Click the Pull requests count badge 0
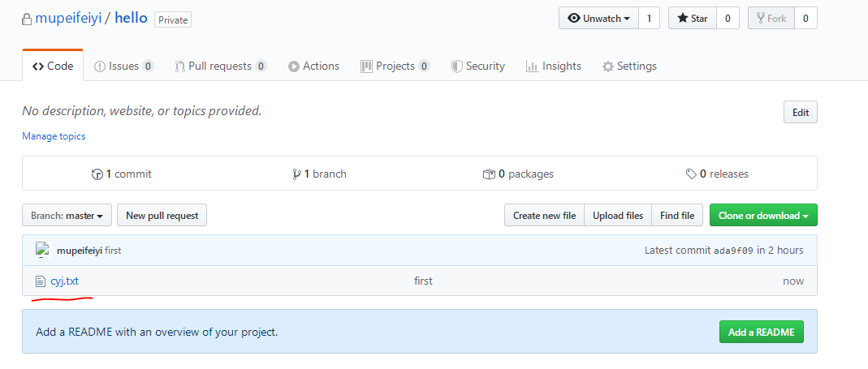Viewport: 868px width, 369px height. pos(261,67)
